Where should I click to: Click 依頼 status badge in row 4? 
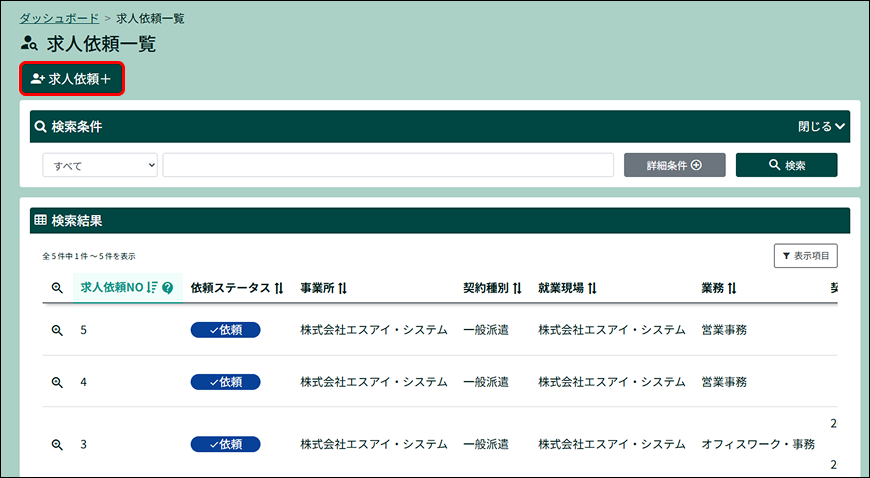click(x=225, y=382)
